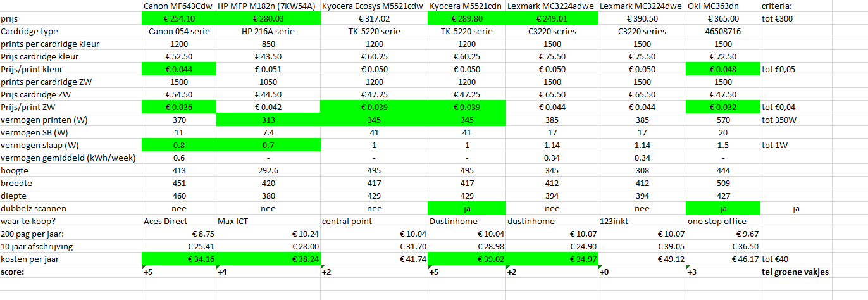Select the depreciation cell '€ 39.05'
Screen dimensions: 868x300
(642, 247)
